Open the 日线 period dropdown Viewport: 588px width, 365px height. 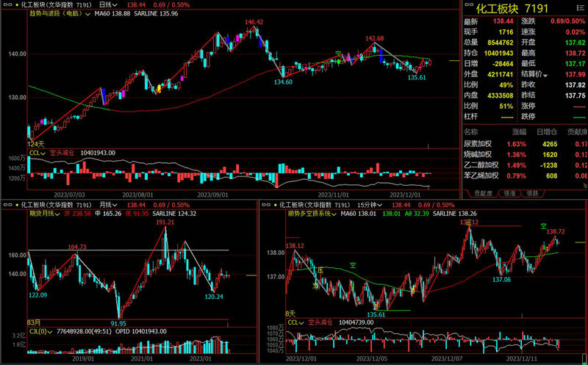pyautogui.click(x=108, y=5)
